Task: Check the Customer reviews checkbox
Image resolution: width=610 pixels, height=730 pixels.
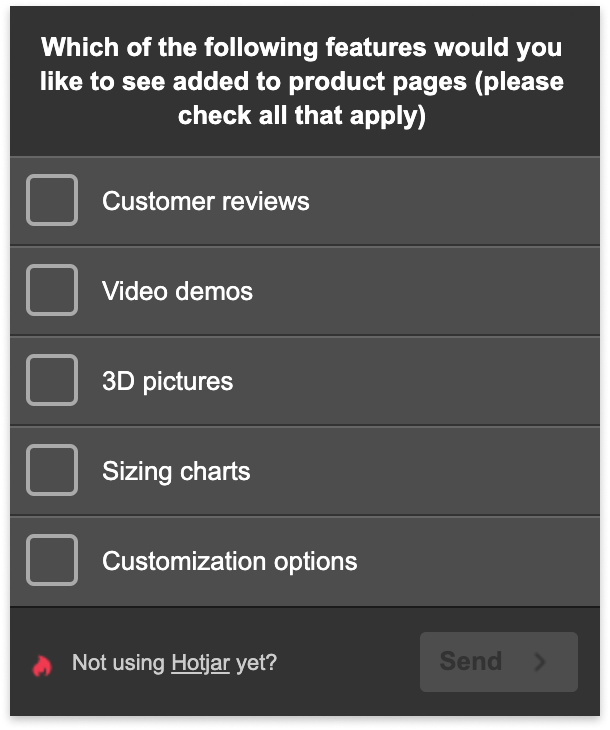Action: [52, 200]
